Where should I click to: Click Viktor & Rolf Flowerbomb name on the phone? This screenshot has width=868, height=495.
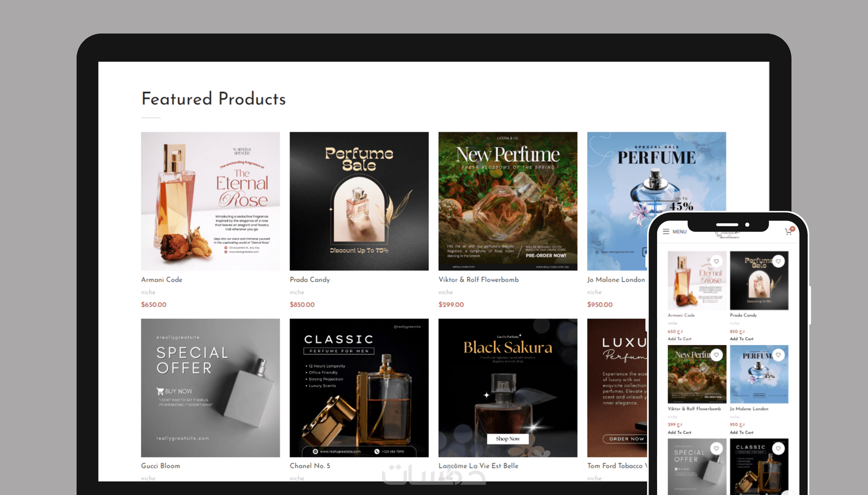[694, 409]
